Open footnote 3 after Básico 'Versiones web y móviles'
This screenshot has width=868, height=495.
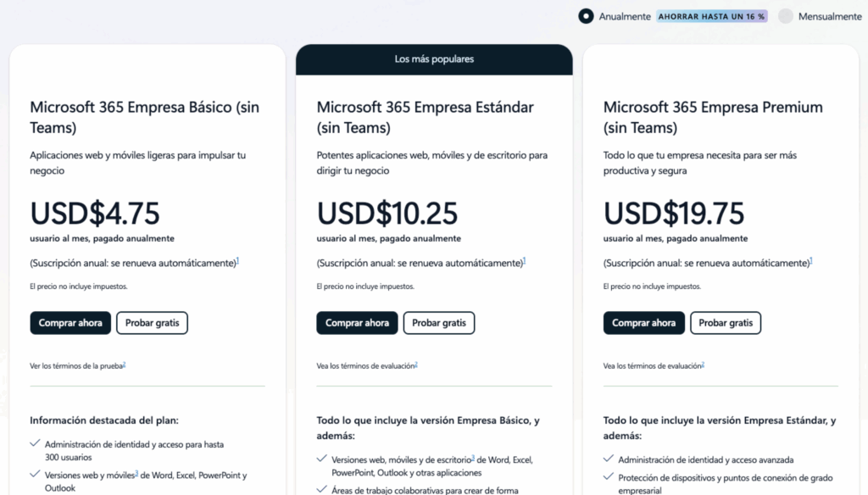pos(136,473)
